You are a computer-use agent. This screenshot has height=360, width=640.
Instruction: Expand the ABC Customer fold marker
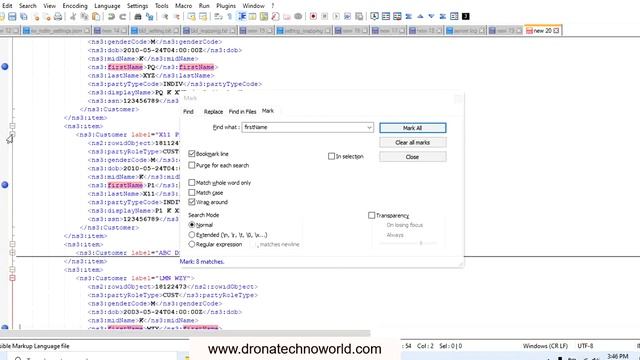pos(12,253)
